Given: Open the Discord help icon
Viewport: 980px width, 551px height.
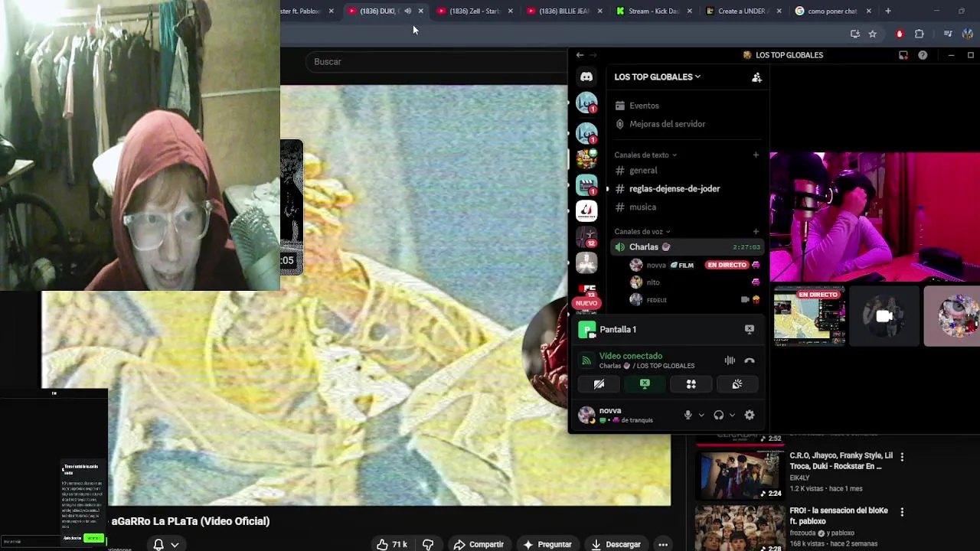Looking at the screenshot, I should tap(923, 55).
